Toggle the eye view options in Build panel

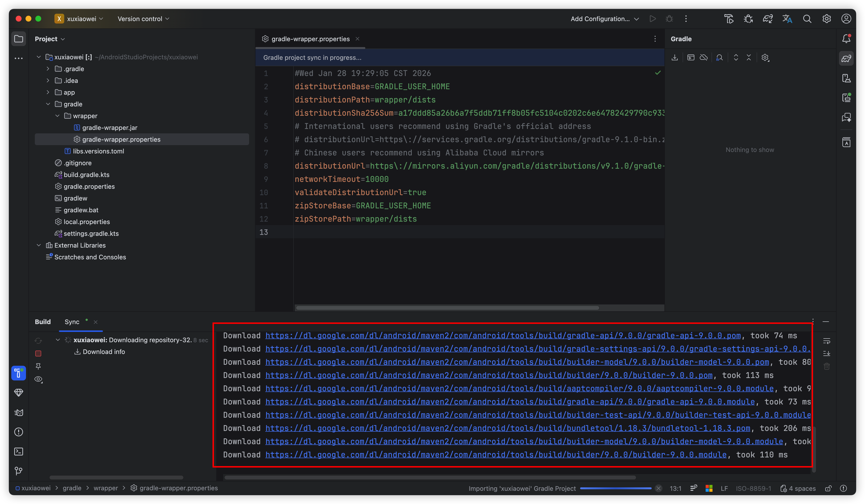(38, 379)
